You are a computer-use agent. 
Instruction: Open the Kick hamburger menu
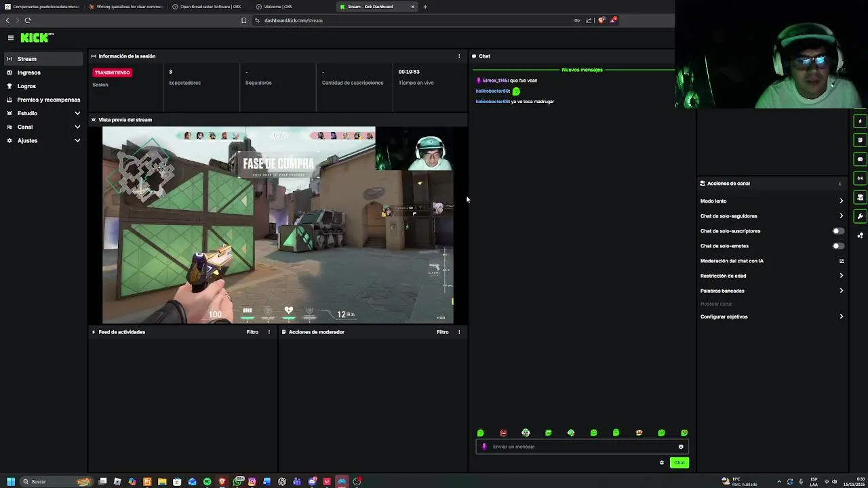(x=11, y=38)
